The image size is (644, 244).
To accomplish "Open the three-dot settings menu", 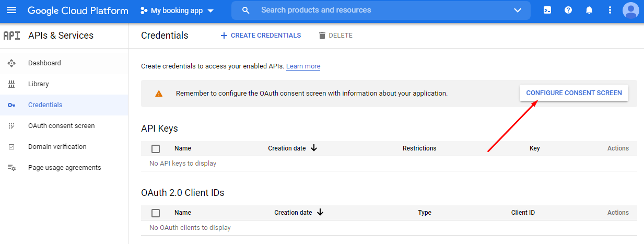I will click(x=610, y=10).
